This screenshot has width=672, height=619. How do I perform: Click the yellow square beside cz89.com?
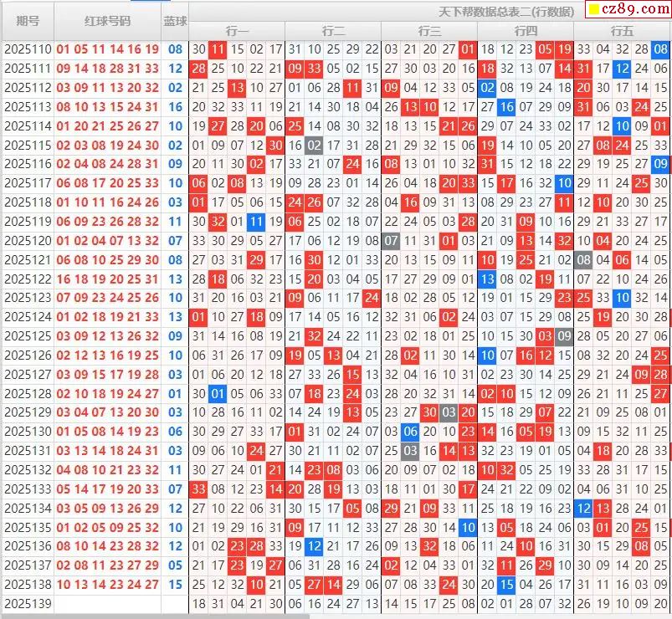[x=593, y=10]
